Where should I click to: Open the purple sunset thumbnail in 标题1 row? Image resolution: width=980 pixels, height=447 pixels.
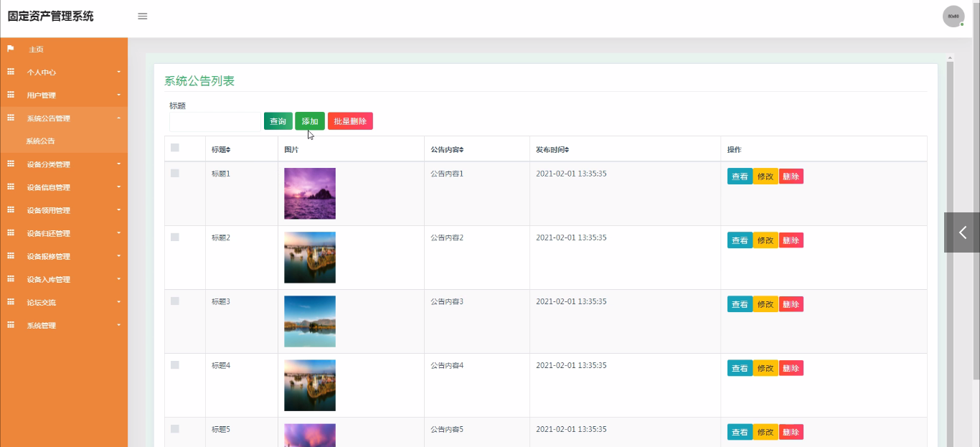point(310,194)
